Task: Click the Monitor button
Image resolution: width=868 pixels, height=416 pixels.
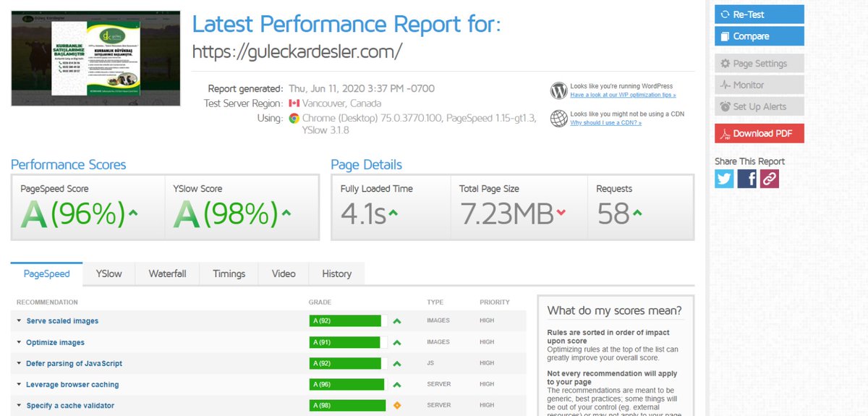Action: pyautogui.click(x=759, y=85)
